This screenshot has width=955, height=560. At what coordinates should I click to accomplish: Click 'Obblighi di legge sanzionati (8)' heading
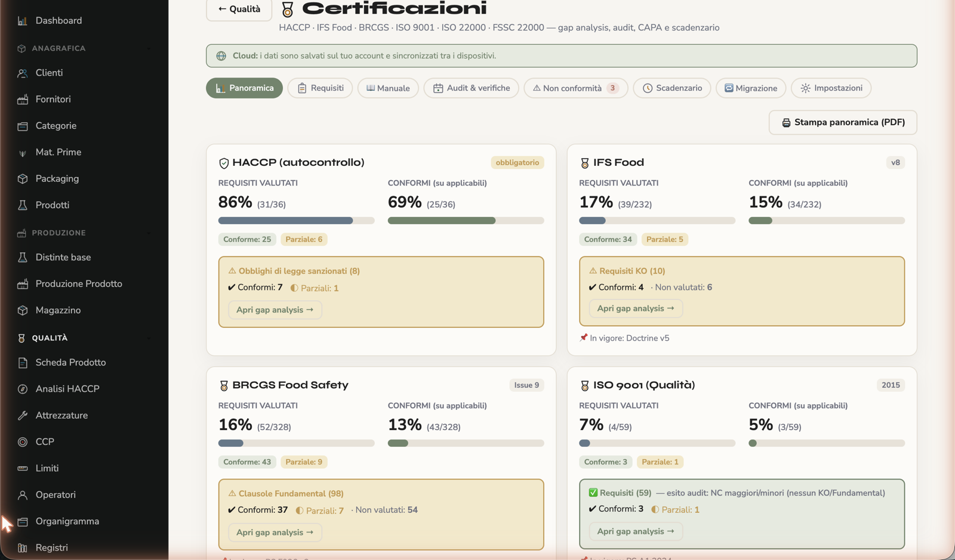point(299,271)
